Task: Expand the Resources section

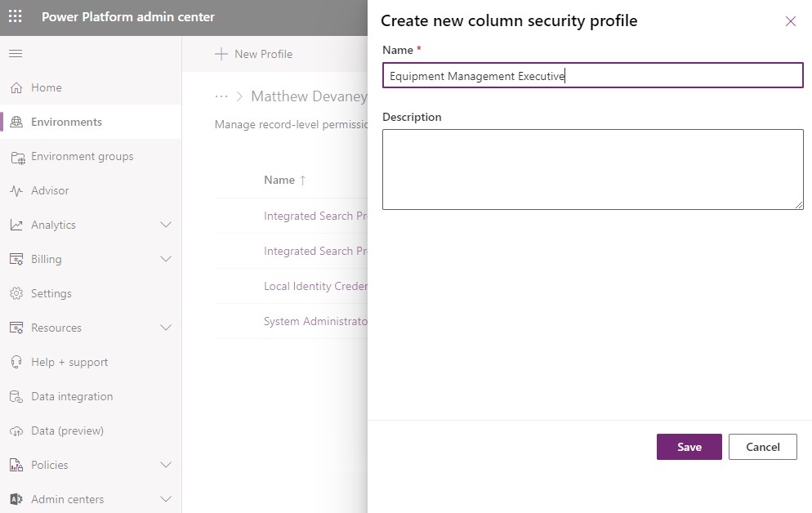Action: (166, 328)
